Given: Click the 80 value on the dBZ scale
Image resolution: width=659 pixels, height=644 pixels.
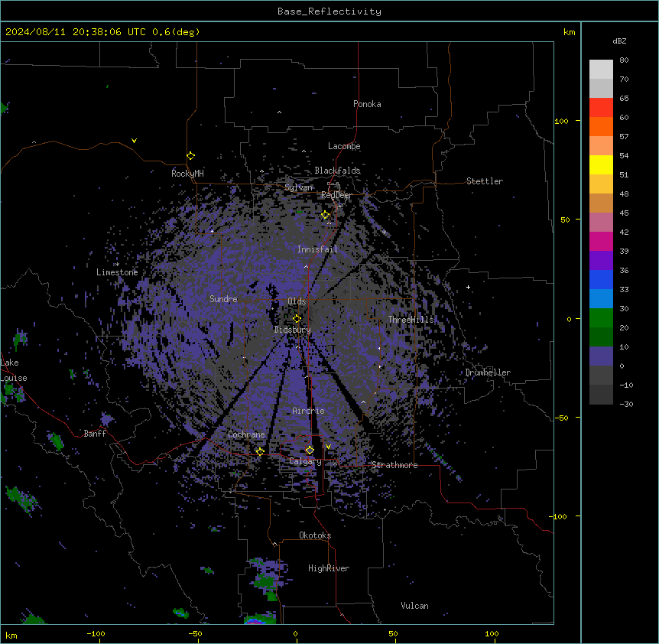Looking at the screenshot, I should click(624, 60).
